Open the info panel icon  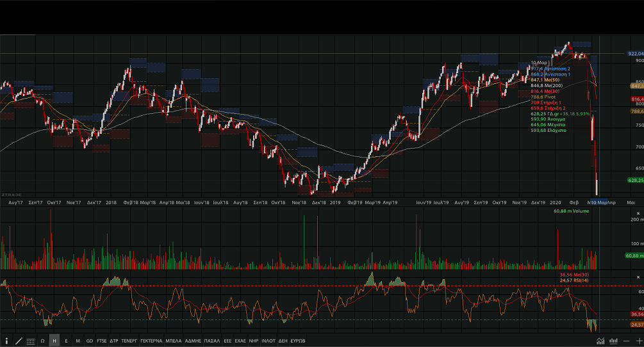[6, 341]
